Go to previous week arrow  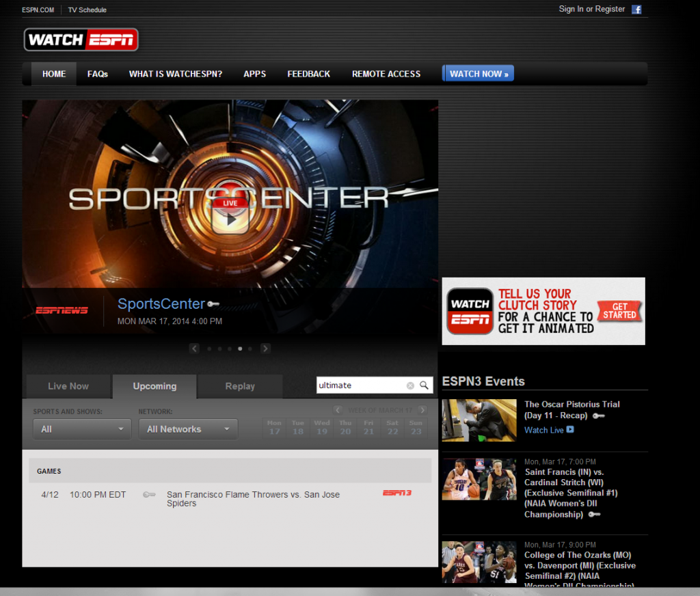click(x=338, y=410)
